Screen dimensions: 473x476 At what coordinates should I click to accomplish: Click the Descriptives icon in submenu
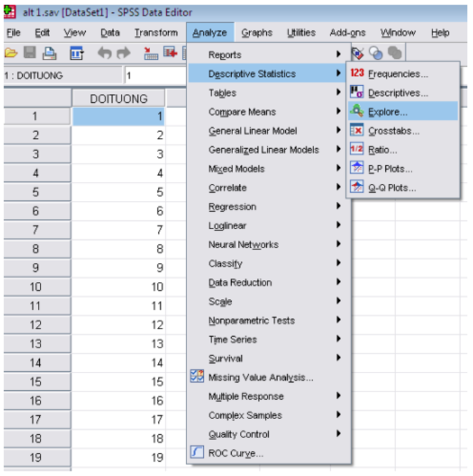pos(357,92)
